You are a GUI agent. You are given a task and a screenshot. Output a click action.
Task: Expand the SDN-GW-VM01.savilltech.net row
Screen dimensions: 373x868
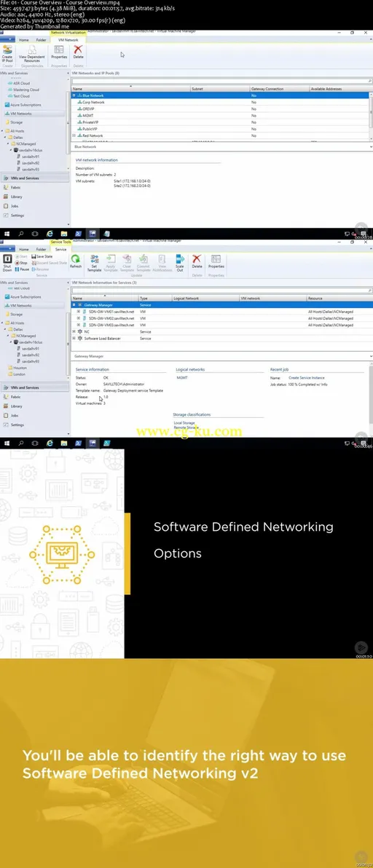tap(78, 312)
